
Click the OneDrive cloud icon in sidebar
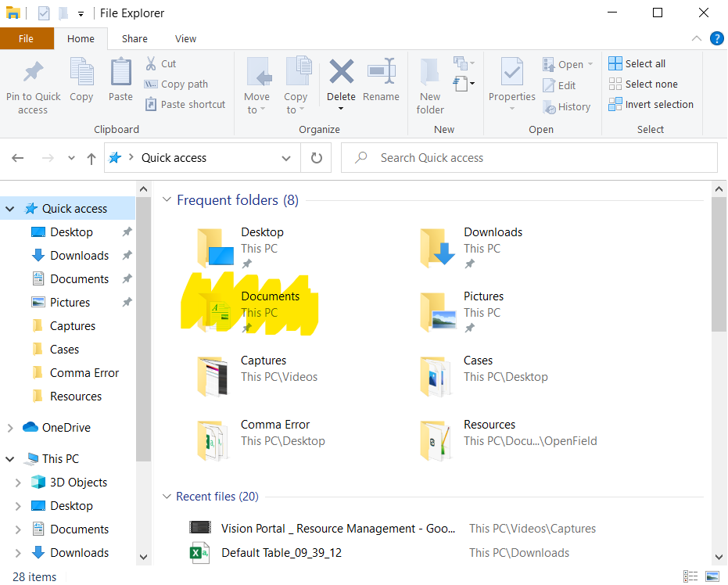click(x=30, y=427)
